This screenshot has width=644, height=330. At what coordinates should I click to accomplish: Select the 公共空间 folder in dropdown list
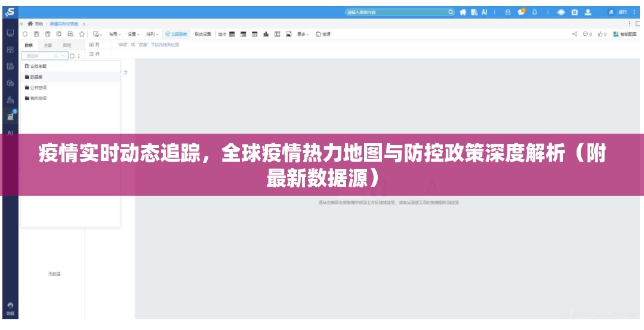[x=38, y=88]
